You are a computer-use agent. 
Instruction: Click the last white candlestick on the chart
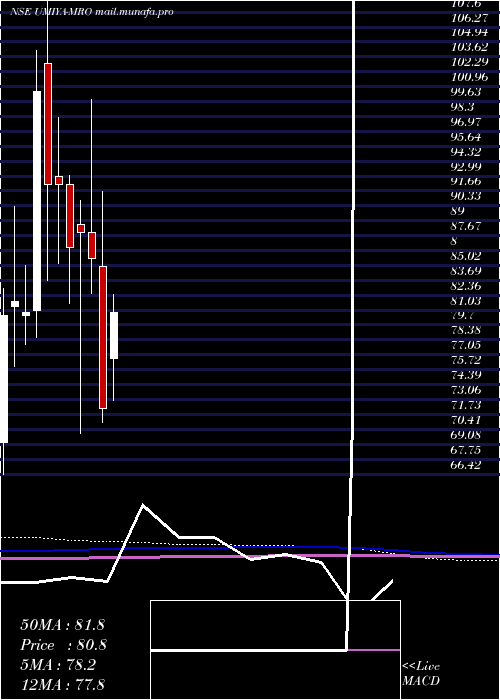(114, 335)
